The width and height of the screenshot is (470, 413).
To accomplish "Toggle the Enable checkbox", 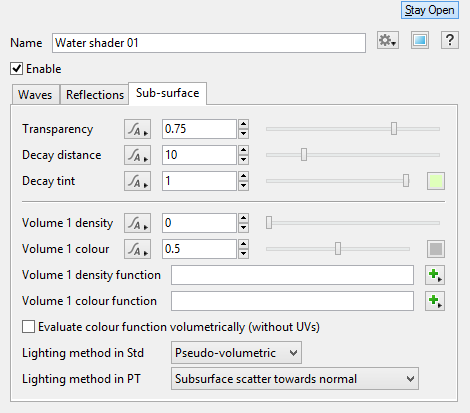I will click(16, 69).
